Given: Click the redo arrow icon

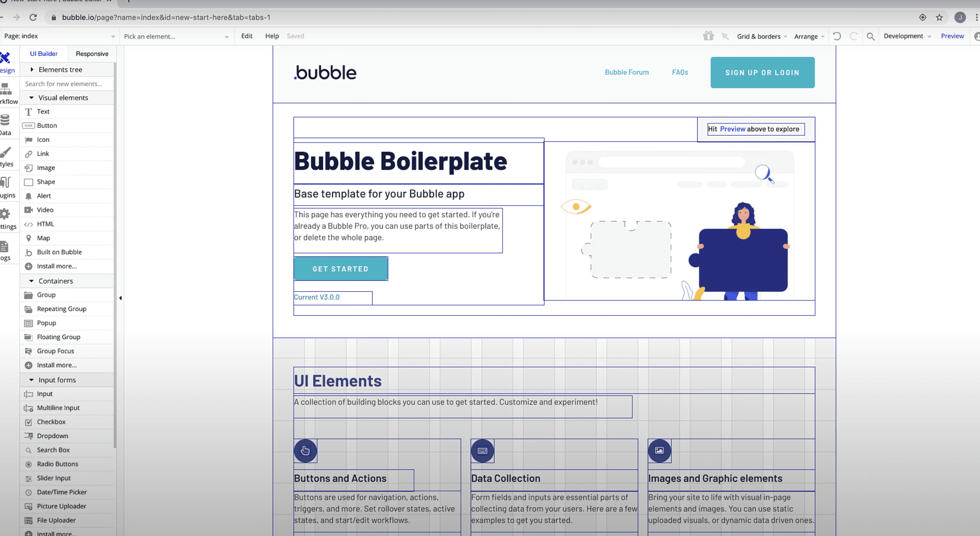Looking at the screenshot, I should [854, 36].
